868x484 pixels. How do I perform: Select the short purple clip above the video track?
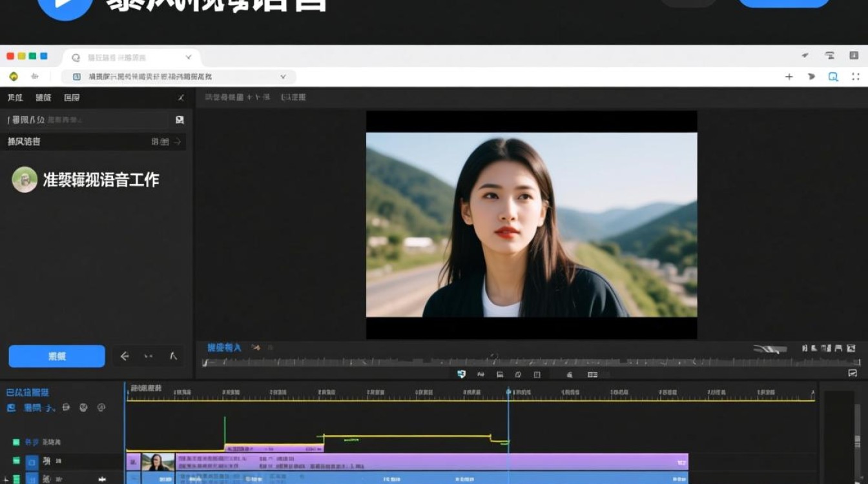pos(274,448)
